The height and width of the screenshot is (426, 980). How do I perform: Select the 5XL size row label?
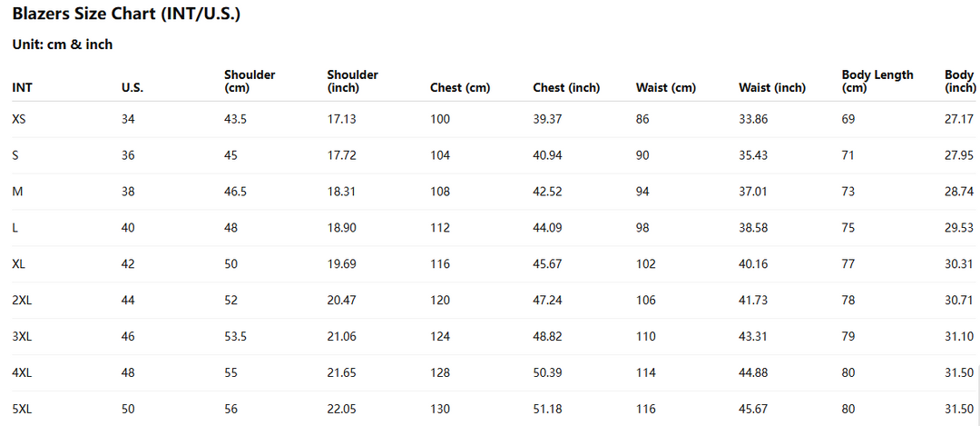22,409
